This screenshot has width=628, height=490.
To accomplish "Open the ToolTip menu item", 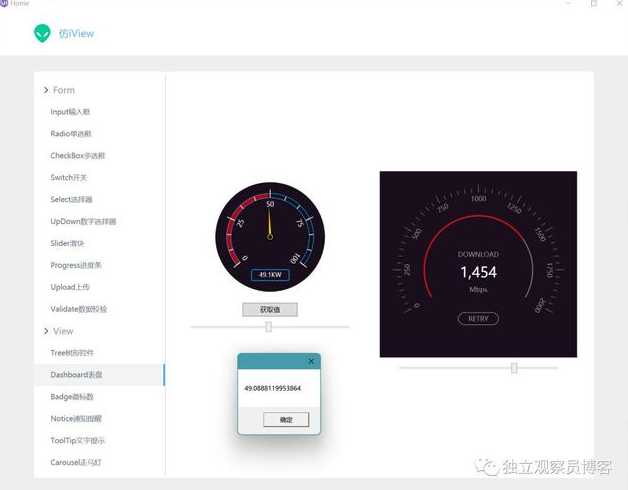I will coord(78,440).
